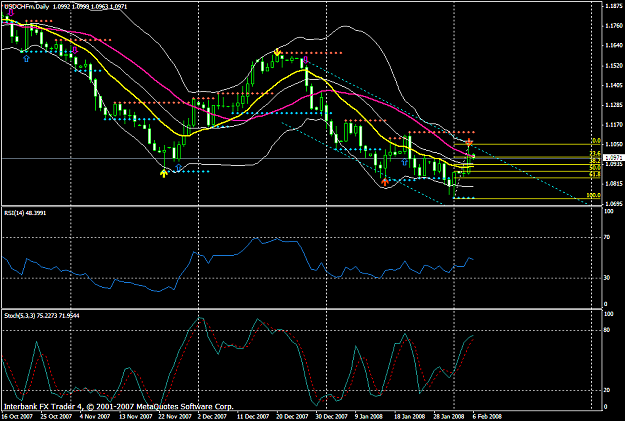Click the 1.1170 price axis label
Viewport: 625px width, 421px height.
614,125
